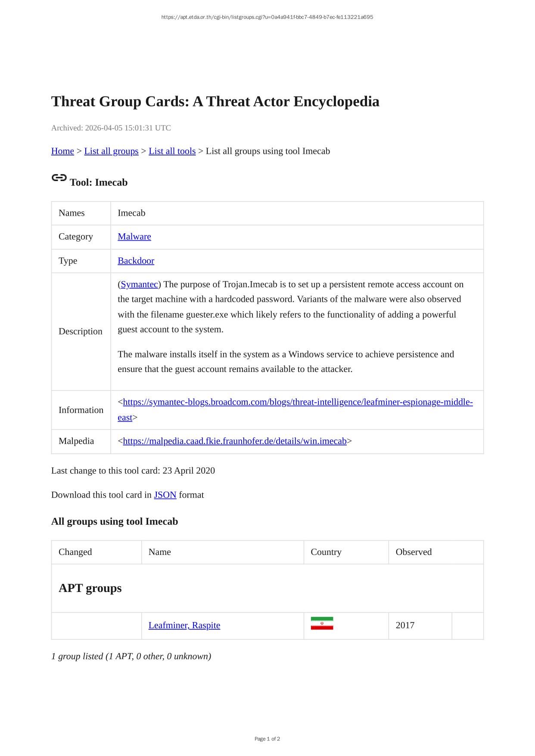This screenshot has width=535, height=756.
Task: Click the Country column header
Action: click(326, 552)
